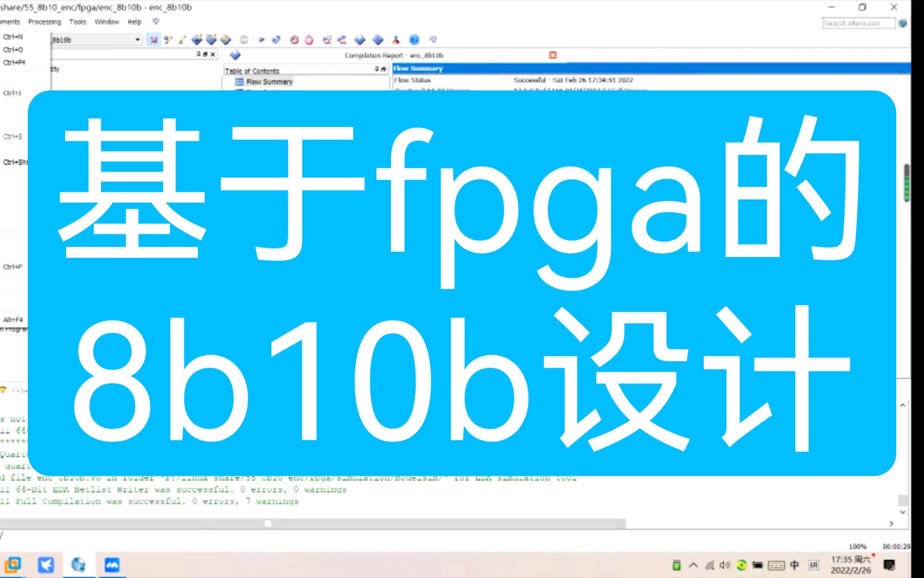Open the Wi-Fi network tray icon

pos(710,565)
